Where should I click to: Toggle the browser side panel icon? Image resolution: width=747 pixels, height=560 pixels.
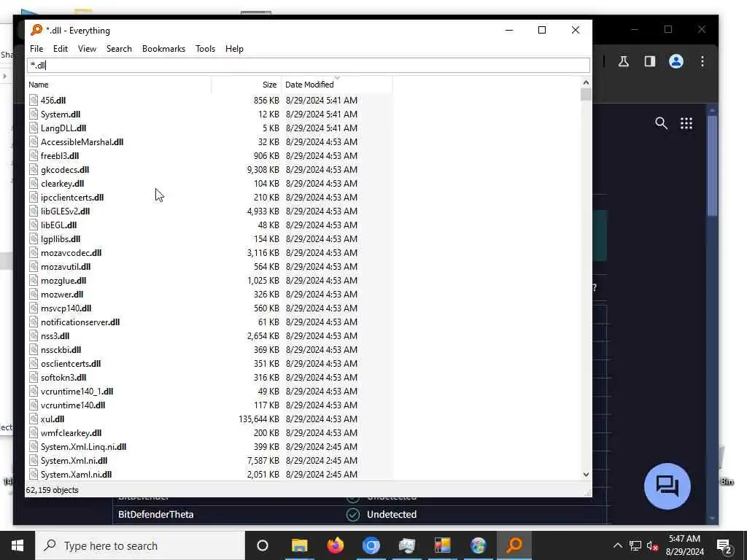point(650,61)
